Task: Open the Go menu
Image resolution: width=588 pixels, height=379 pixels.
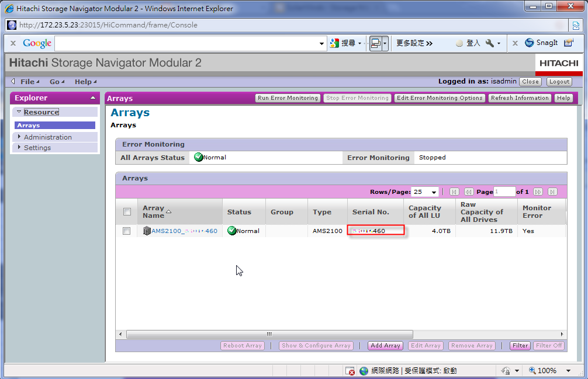Action: [x=57, y=82]
